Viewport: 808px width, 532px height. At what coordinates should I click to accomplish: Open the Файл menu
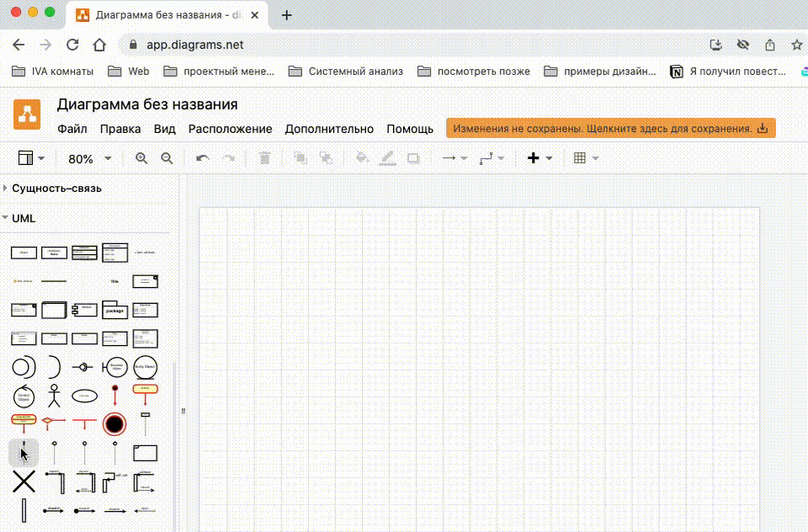click(x=72, y=129)
